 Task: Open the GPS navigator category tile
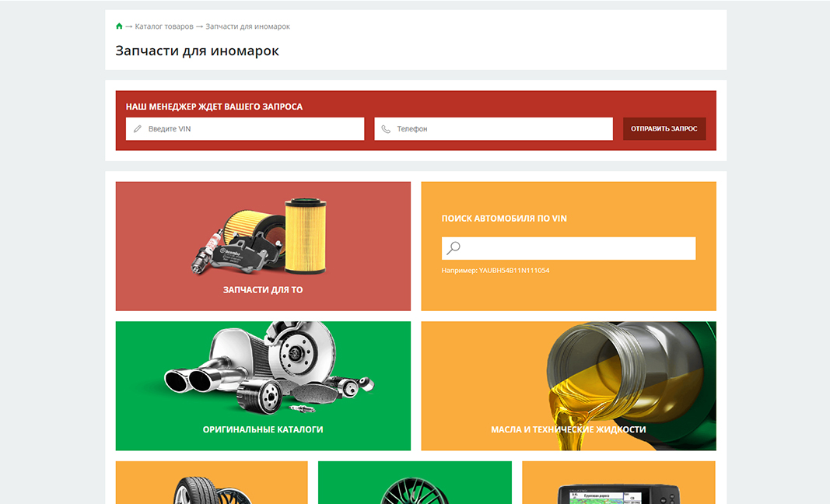click(618, 482)
